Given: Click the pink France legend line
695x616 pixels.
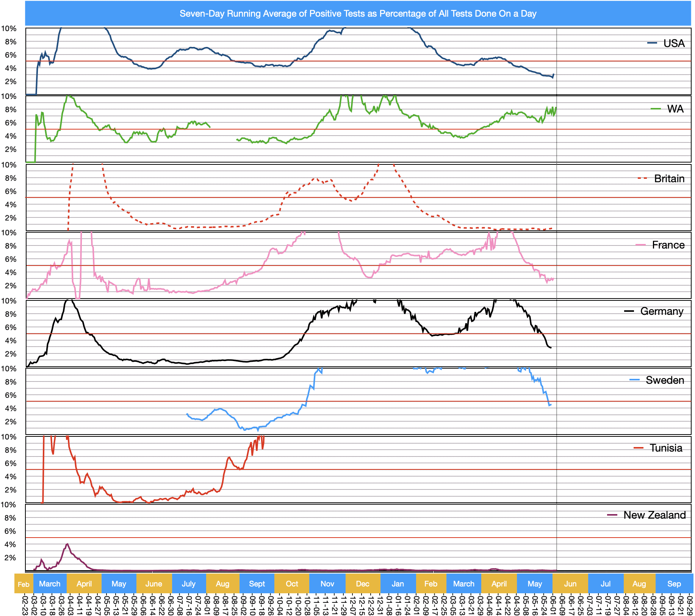Looking at the screenshot, I should coord(640,245).
